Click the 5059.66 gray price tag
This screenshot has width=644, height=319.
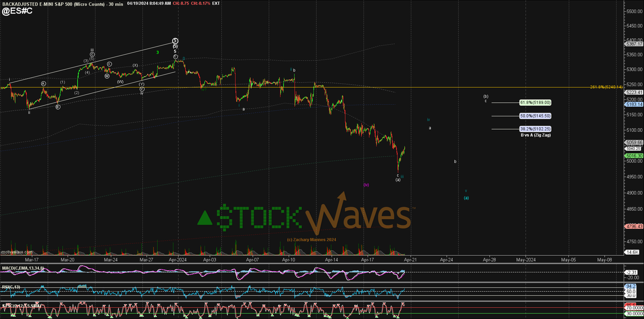click(x=633, y=143)
